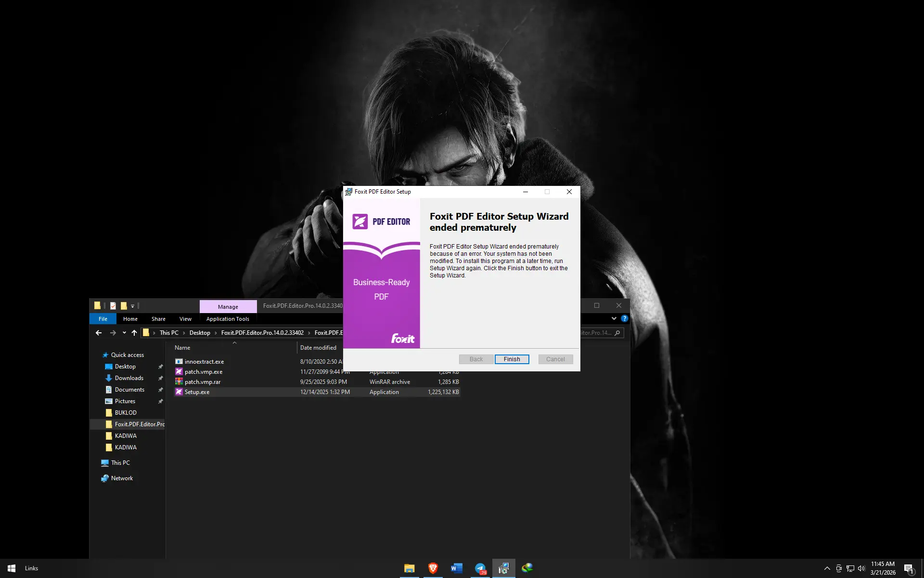The width and height of the screenshot is (924, 578).
Task: Open the notification center icon
Action: click(x=909, y=569)
